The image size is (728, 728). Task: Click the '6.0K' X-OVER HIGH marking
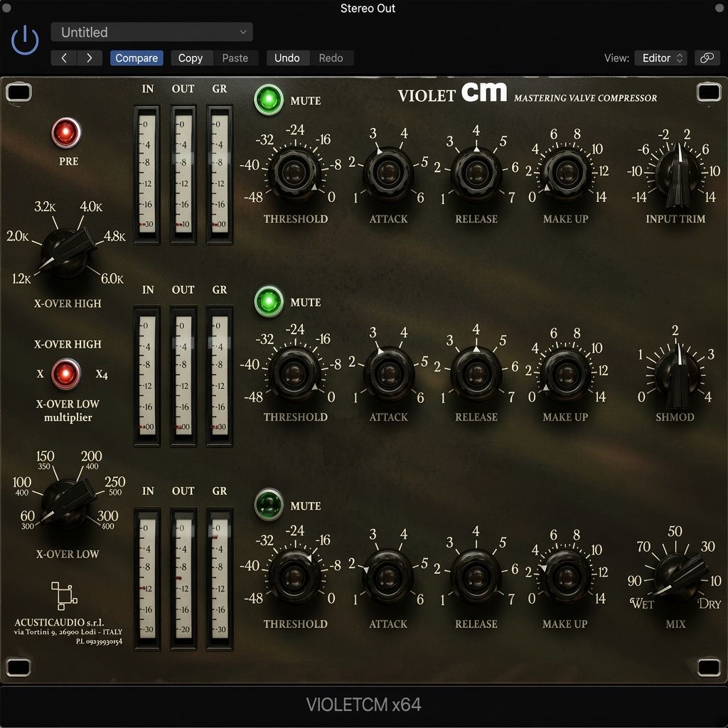[112, 279]
